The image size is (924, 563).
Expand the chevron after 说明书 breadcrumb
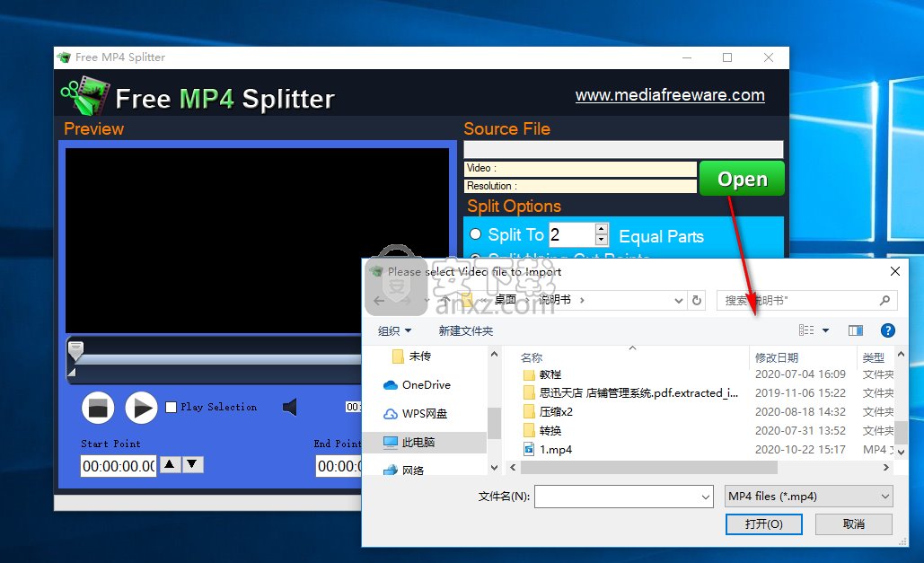[582, 300]
